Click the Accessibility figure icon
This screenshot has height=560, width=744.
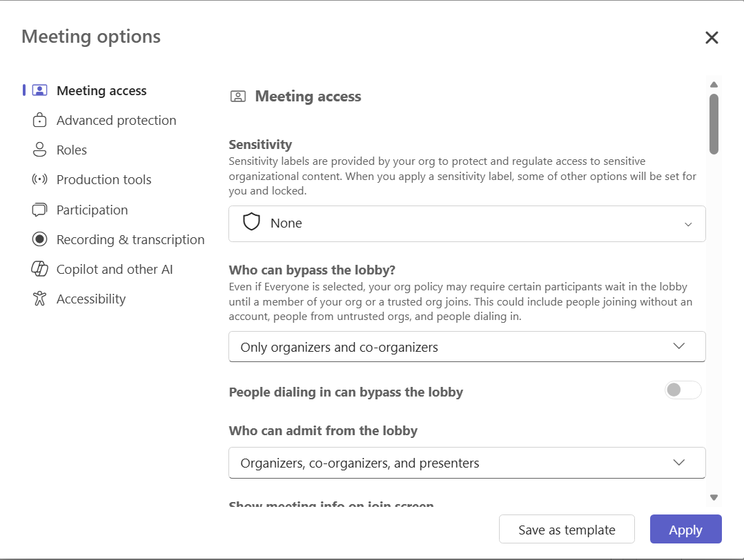point(40,299)
